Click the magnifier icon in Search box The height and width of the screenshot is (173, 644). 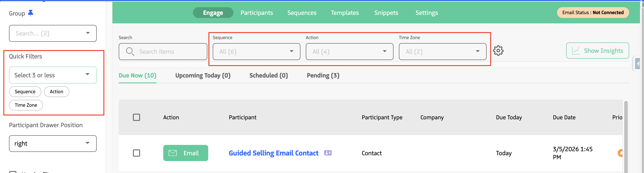(130, 51)
